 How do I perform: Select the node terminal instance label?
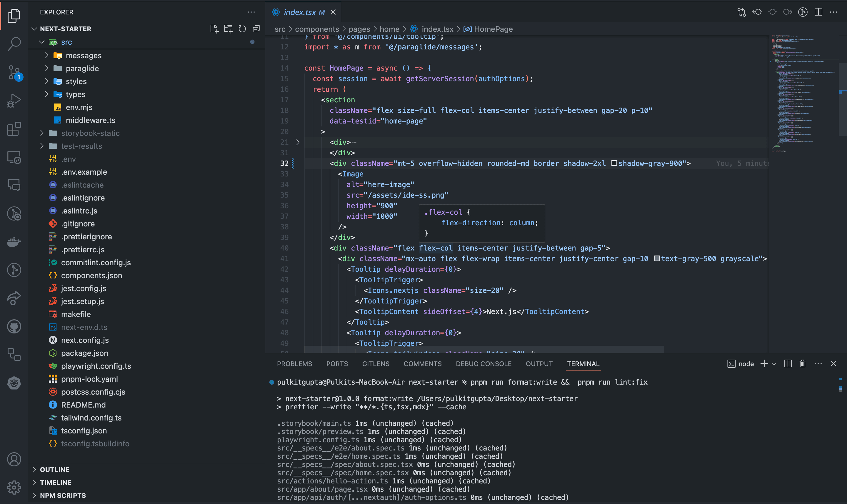(741, 364)
